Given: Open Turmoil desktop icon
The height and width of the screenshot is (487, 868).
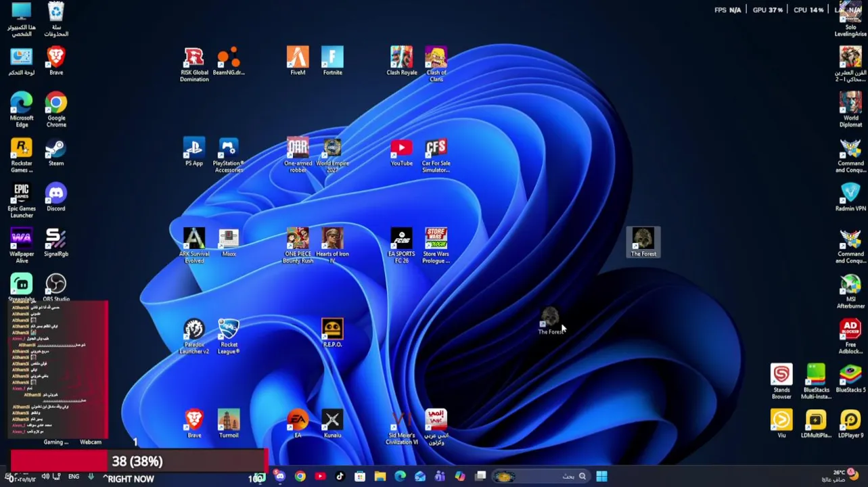Looking at the screenshot, I should click(229, 425).
